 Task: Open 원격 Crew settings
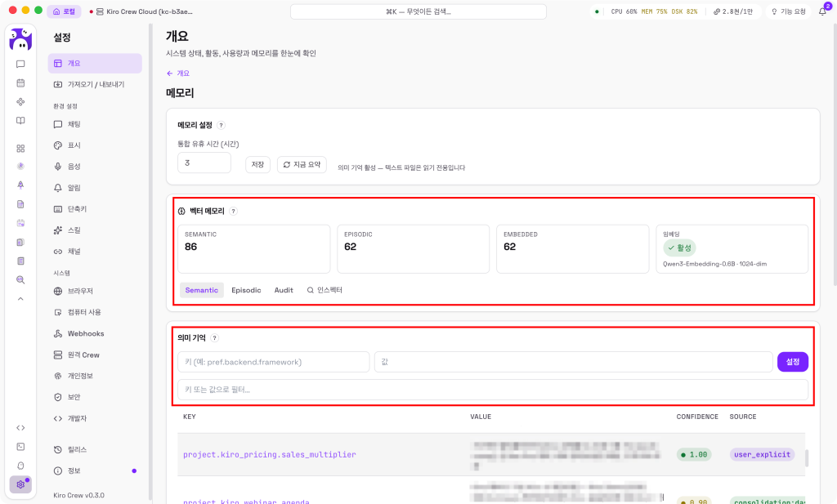coord(95,355)
